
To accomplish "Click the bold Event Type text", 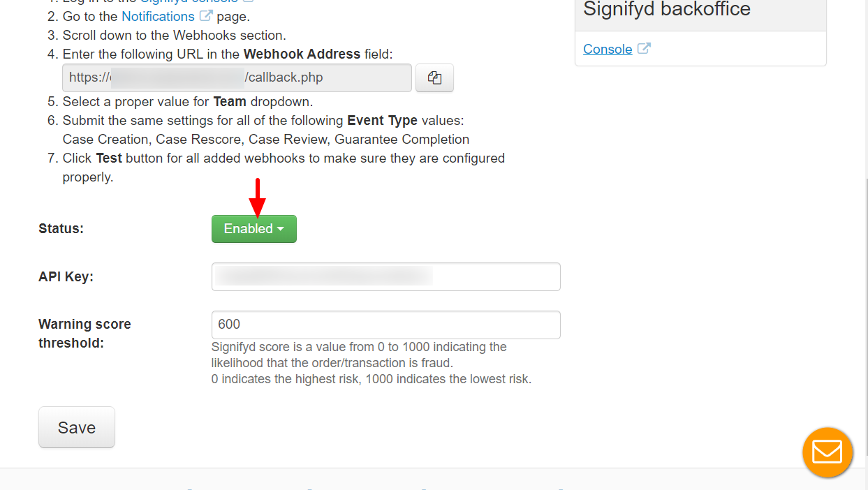I will [382, 120].
